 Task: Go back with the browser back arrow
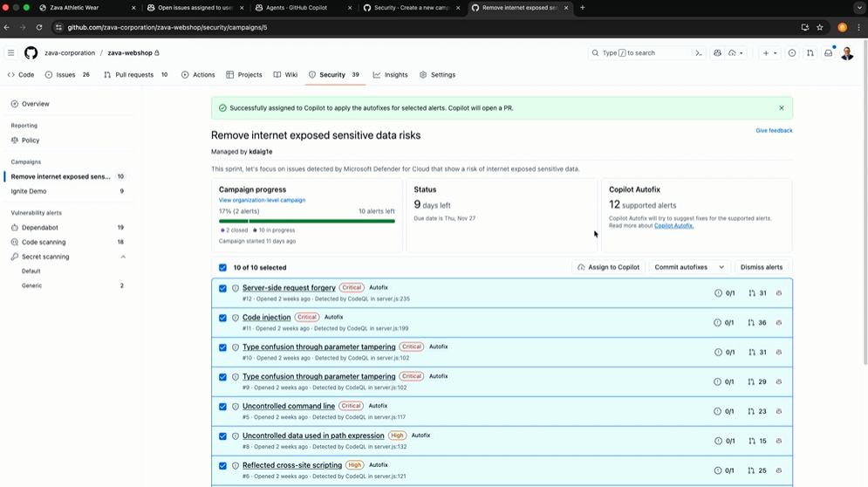coord(7,27)
